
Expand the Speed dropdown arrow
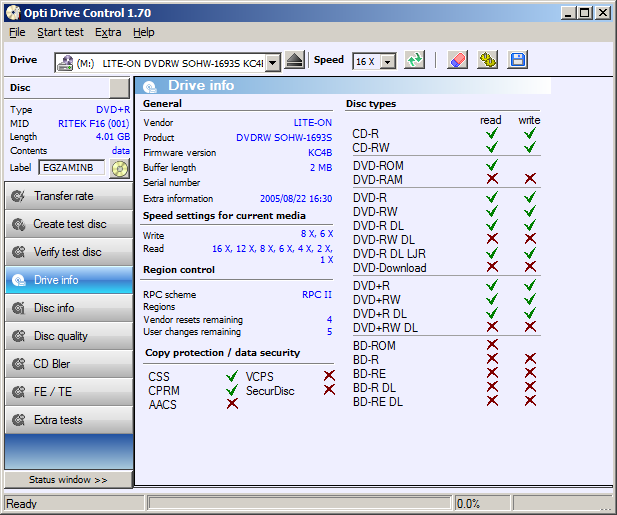(x=388, y=62)
